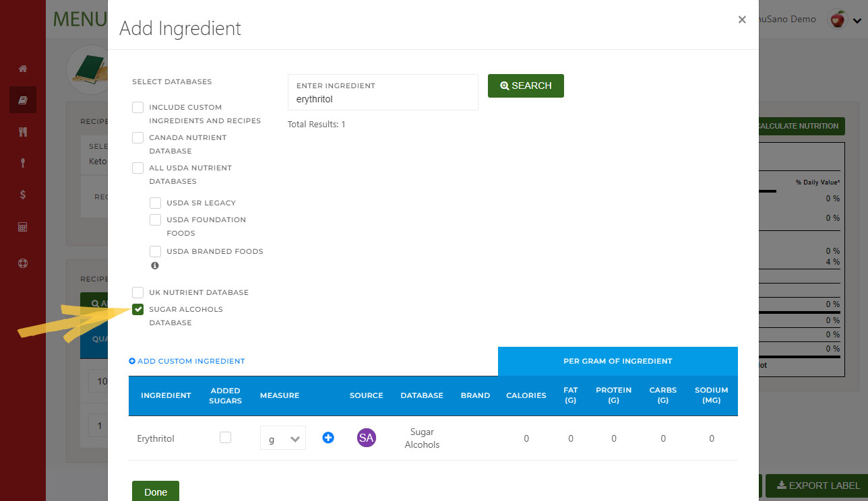Viewport: 868px width, 501px height.
Task: Open the calculator icon in the sidebar
Action: pos(23,228)
